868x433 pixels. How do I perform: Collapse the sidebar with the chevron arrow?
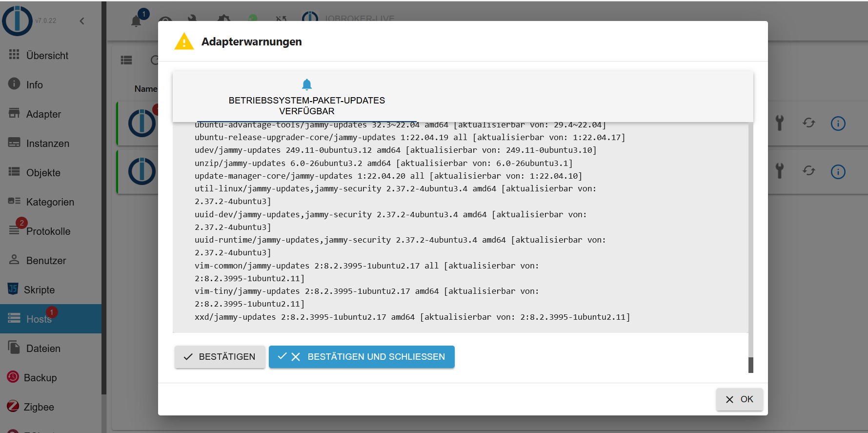[82, 21]
